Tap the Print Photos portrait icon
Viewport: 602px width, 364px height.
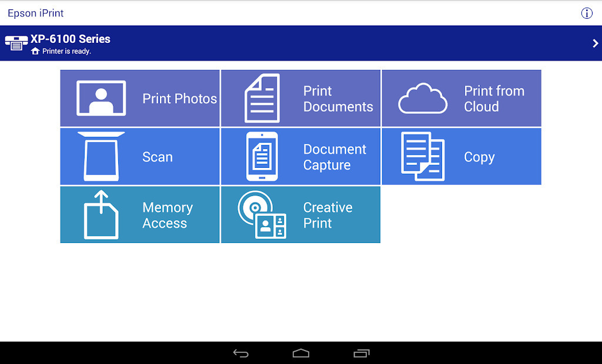[x=101, y=98]
